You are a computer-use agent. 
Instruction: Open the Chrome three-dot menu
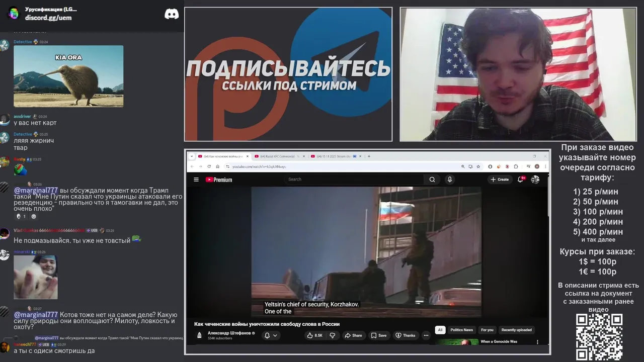coord(545,166)
